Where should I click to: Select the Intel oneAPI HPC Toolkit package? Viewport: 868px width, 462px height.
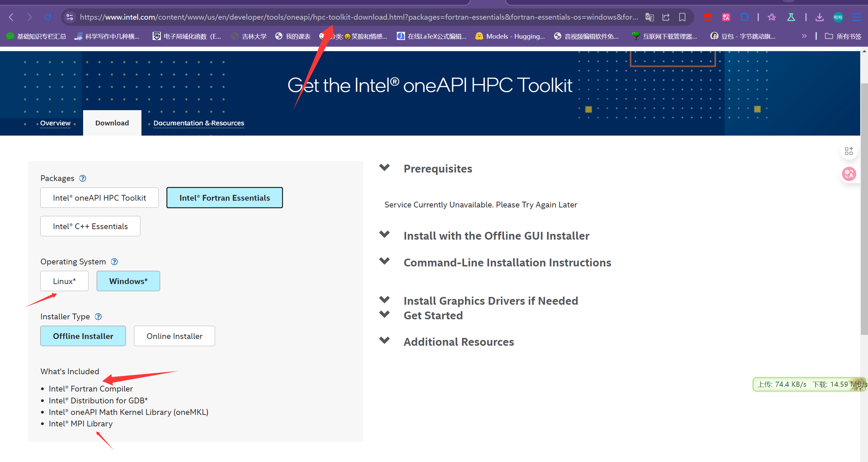click(x=99, y=197)
